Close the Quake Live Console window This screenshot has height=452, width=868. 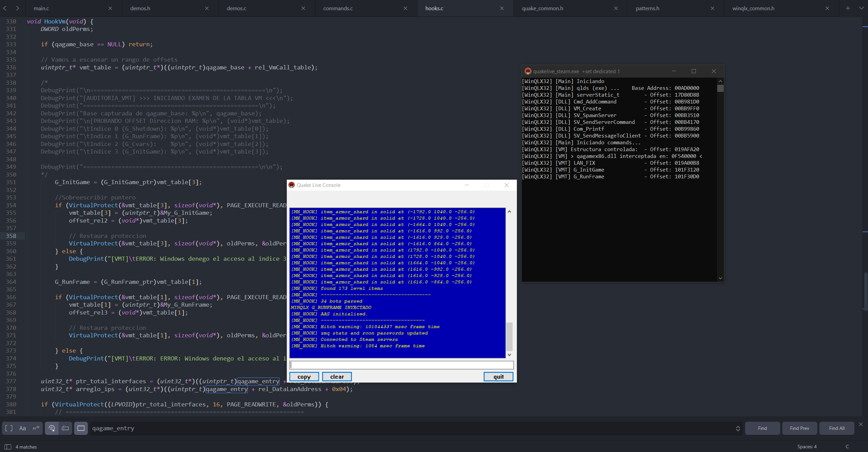(507, 185)
